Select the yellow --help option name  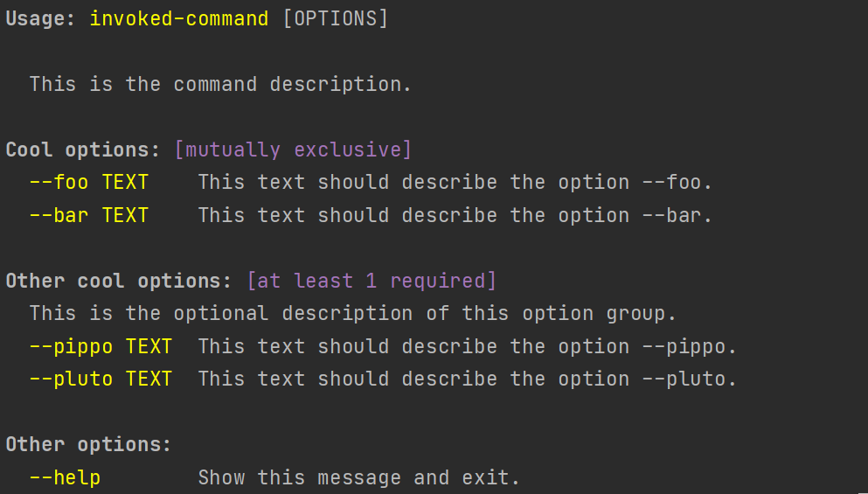65,478
